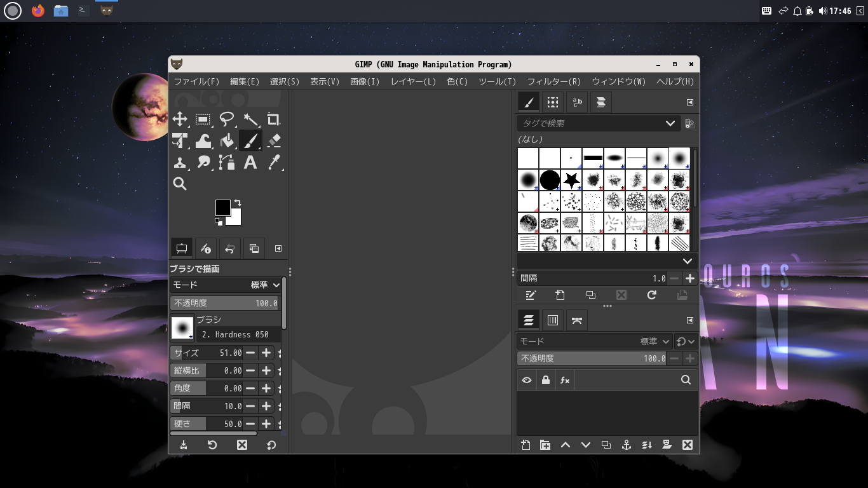Select the Rectangle Select tool
The height and width of the screenshot is (488, 868).
pyautogui.click(x=203, y=119)
